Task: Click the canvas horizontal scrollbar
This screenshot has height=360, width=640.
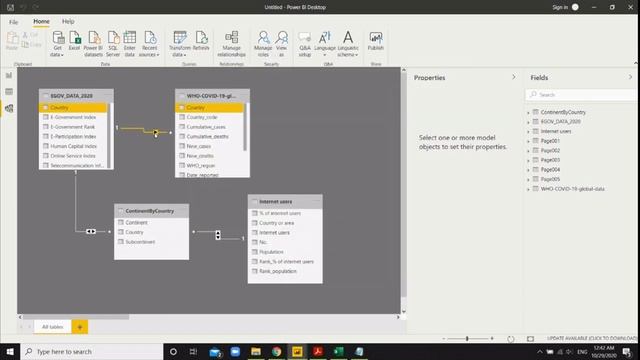Action: pyautogui.click(x=76, y=317)
